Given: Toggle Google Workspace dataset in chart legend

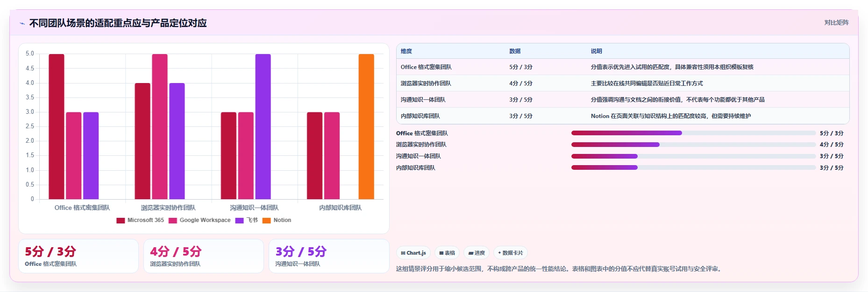Looking at the screenshot, I should click(199, 220).
